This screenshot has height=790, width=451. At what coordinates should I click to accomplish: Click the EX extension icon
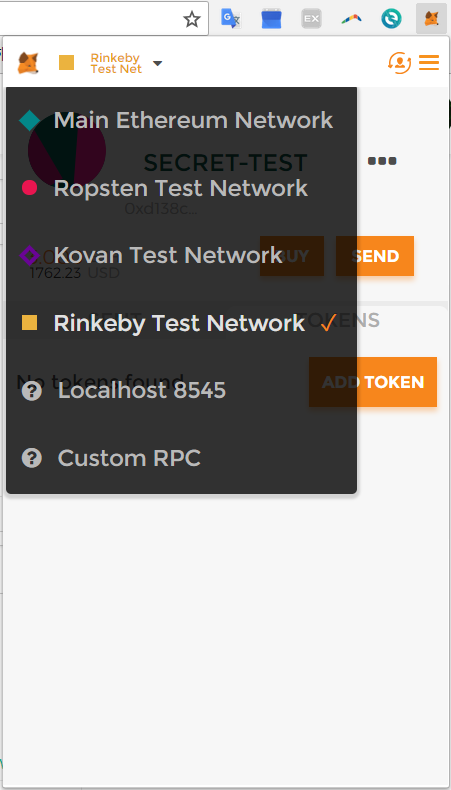click(x=311, y=19)
